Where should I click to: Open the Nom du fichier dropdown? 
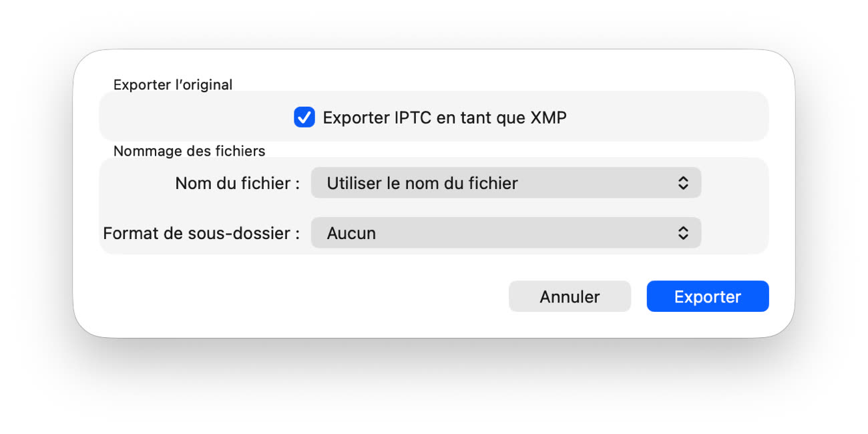(x=505, y=183)
